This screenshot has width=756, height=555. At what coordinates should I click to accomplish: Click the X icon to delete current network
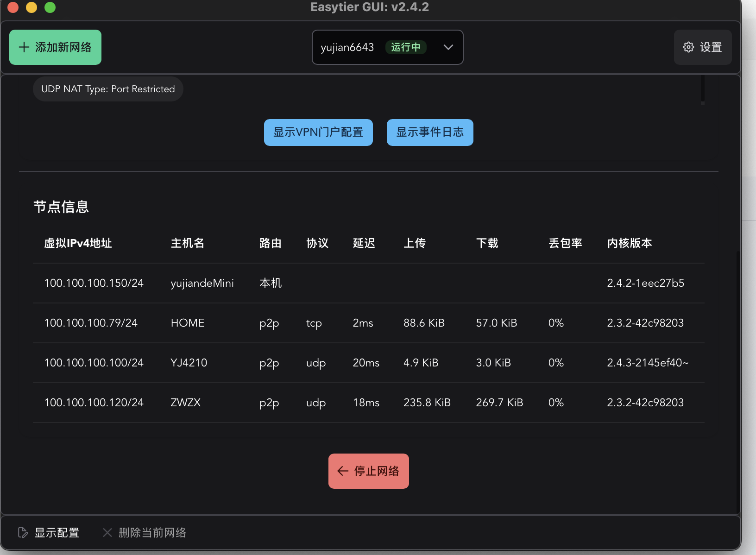pyautogui.click(x=107, y=533)
